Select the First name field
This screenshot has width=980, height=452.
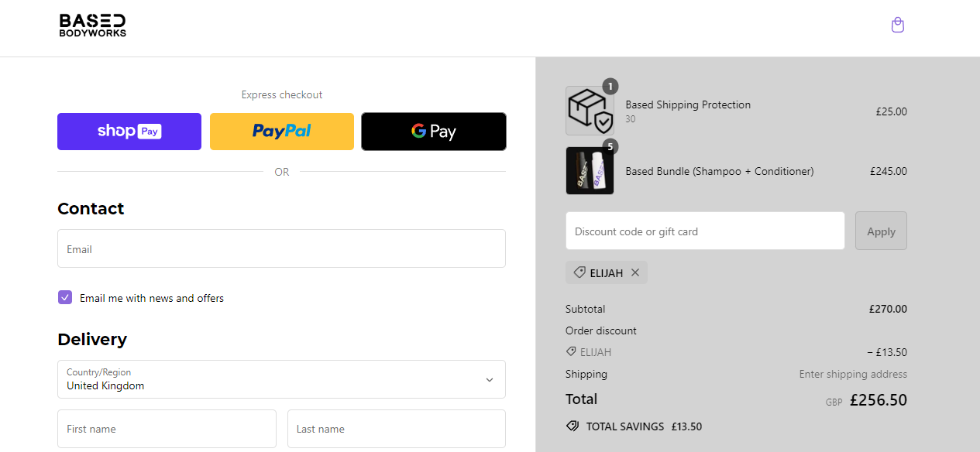(x=167, y=429)
